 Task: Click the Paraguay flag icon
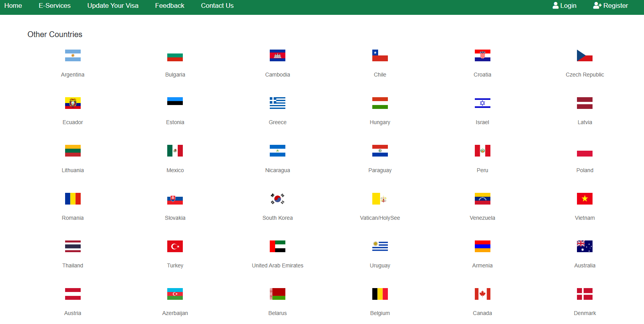click(x=380, y=151)
